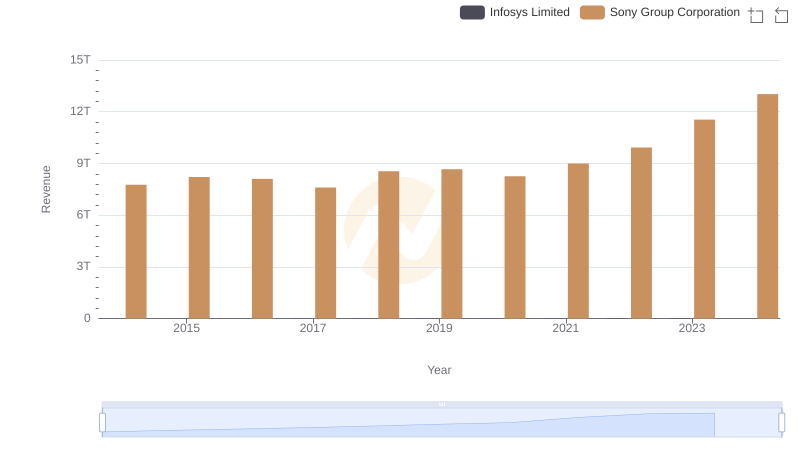This screenshot has height=461, width=800.
Task: Click the Sony bar just right of 2017
Action: click(x=326, y=253)
